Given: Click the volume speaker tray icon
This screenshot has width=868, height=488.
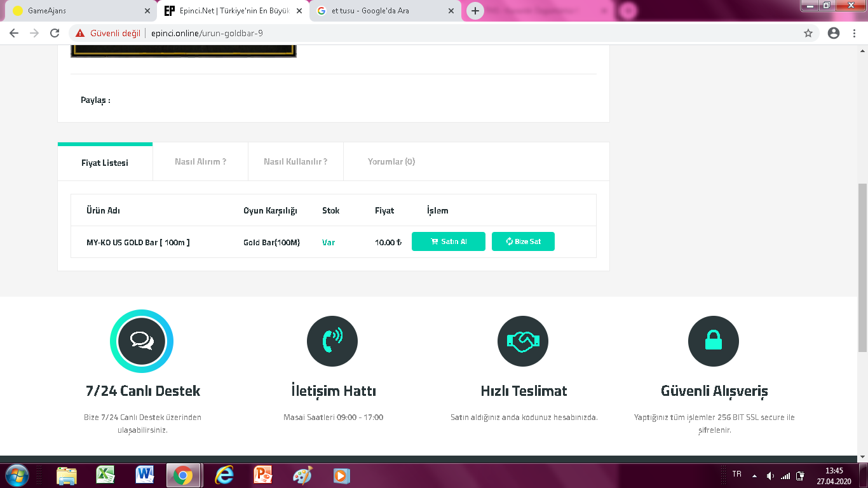Looking at the screenshot, I should [770, 475].
